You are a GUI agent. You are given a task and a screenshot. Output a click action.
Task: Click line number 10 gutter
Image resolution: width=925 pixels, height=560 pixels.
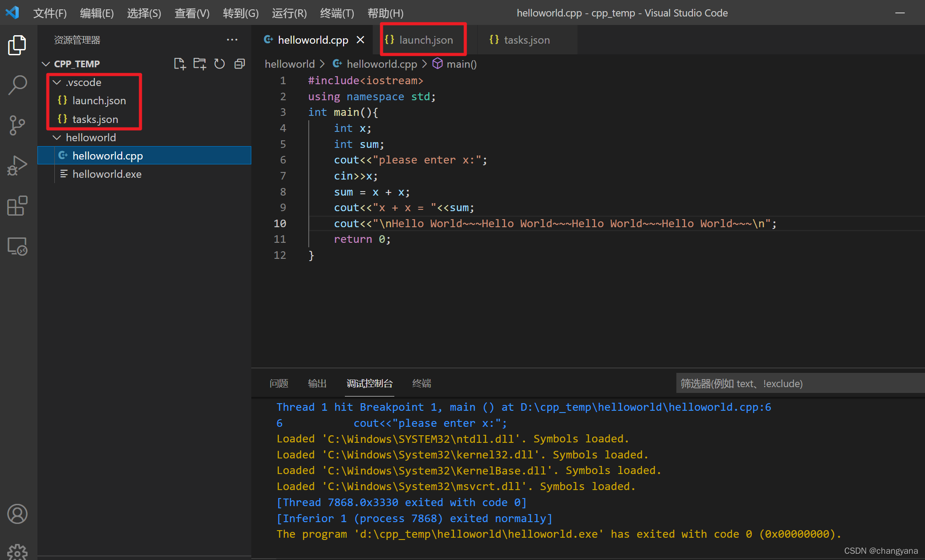pyautogui.click(x=280, y=224)
